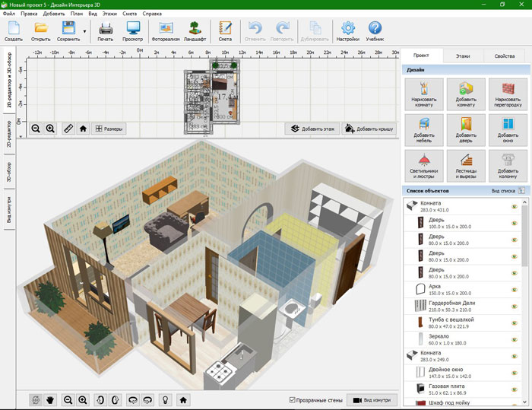Toggle the light bulb lighting icon
This screenshot has height=410, width=532.
coord(165,400)
